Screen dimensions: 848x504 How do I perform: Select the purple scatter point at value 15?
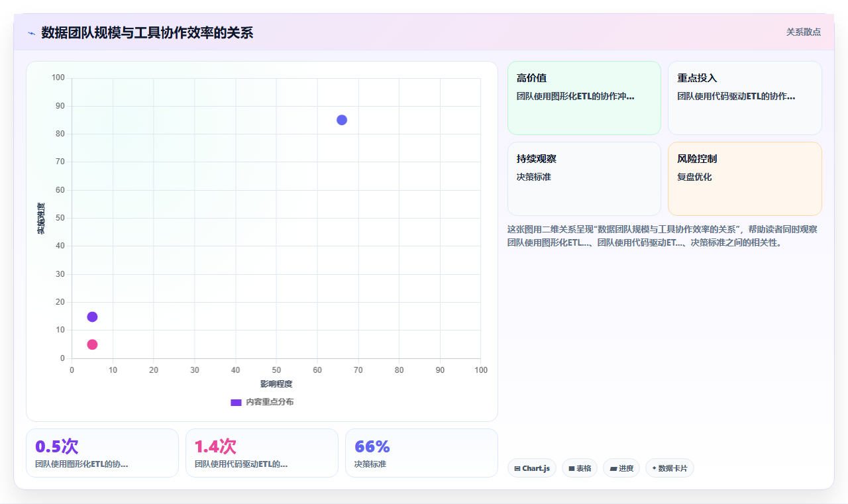(x=92, y=317)
